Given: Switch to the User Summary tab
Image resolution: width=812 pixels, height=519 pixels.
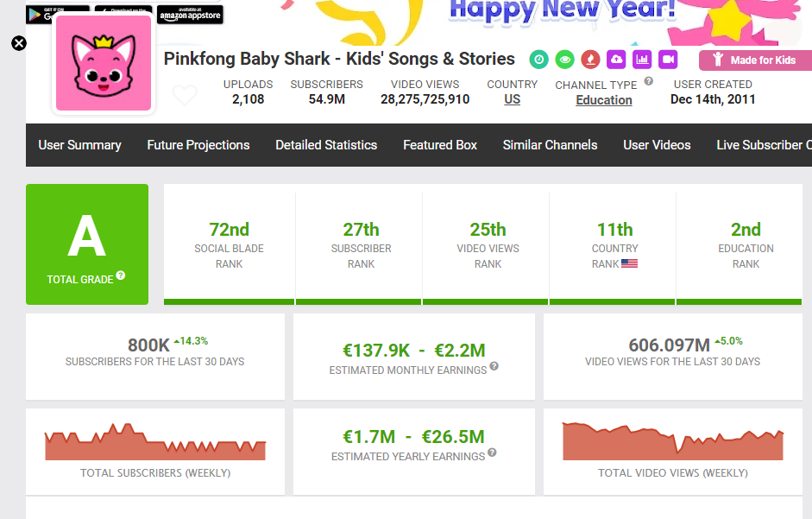Looking at the screenshot, I should 79,145.
